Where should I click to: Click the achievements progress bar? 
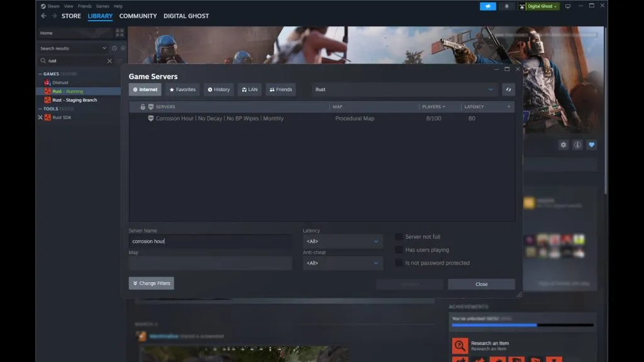coord(523,325)
